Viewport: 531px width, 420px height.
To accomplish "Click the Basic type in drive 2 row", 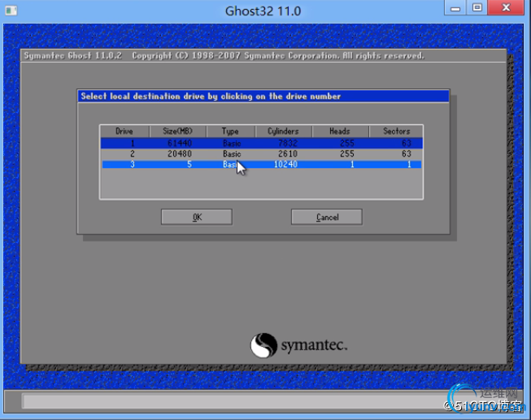I will tap(232, 154).
